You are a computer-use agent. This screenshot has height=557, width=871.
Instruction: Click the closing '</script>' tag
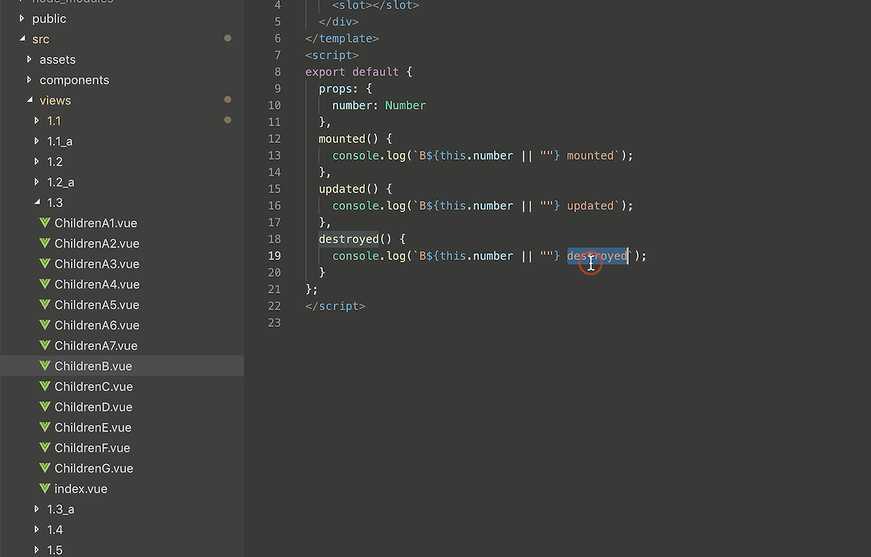tap(335, 306)
